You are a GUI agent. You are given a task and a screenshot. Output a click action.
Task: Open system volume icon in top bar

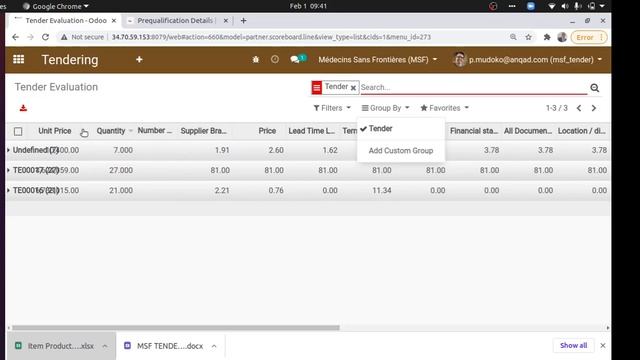[x=565, y=6]
